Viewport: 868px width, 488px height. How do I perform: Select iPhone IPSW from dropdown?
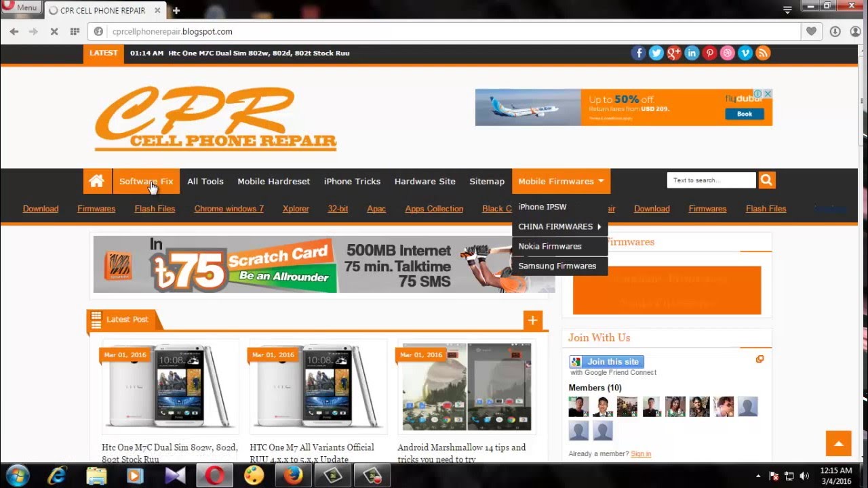click(x=560, y=207)
